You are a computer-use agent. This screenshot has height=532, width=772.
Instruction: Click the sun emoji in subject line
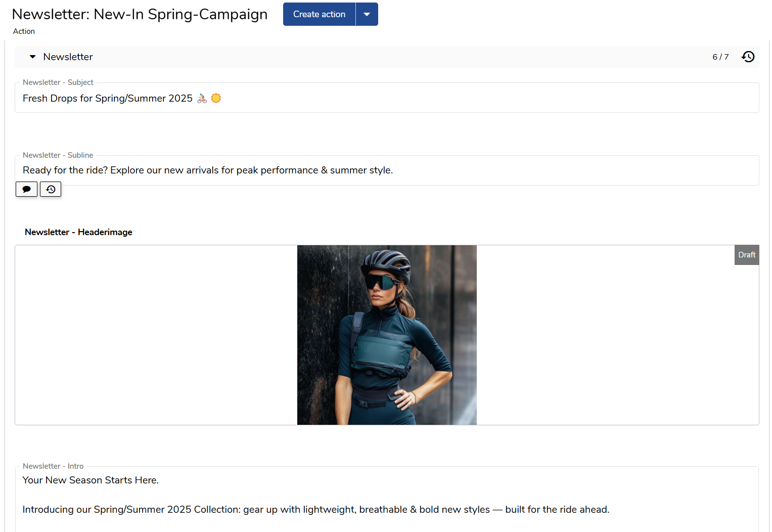tap(216, 98)
